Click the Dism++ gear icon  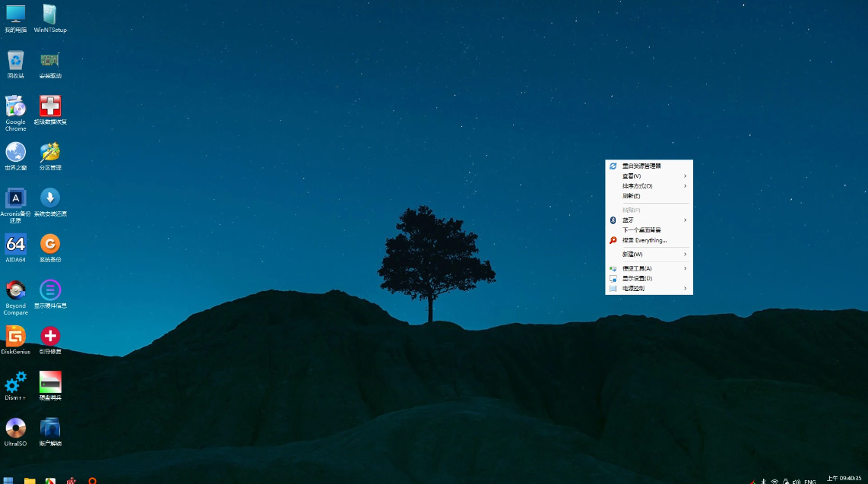tap(15, 381)
